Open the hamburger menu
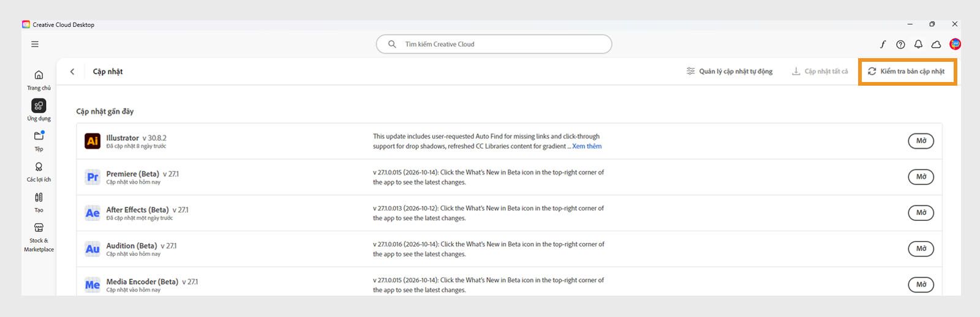This screenshot has height=317, width=980. (35, 44)
